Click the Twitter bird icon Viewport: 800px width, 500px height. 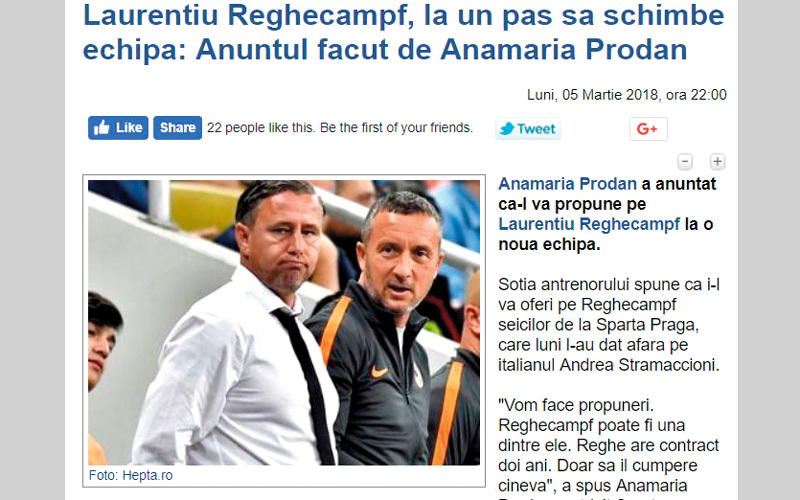point(507,129)
